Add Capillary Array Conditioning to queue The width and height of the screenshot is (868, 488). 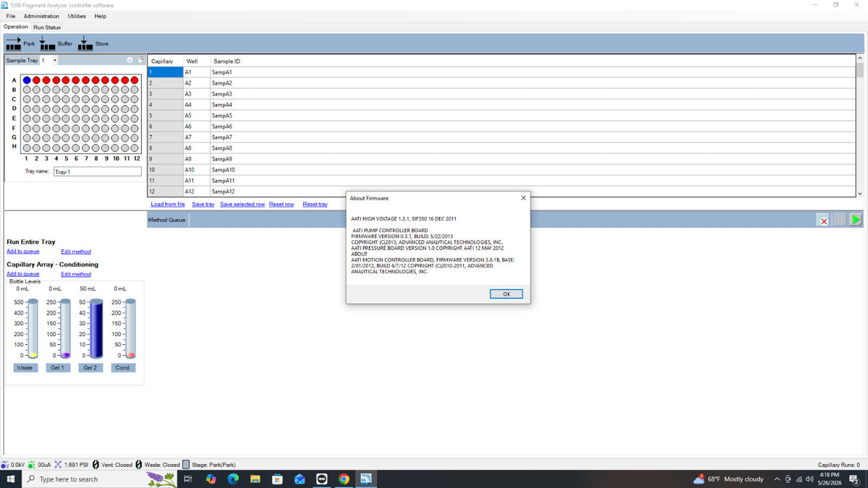pos(23,274)
